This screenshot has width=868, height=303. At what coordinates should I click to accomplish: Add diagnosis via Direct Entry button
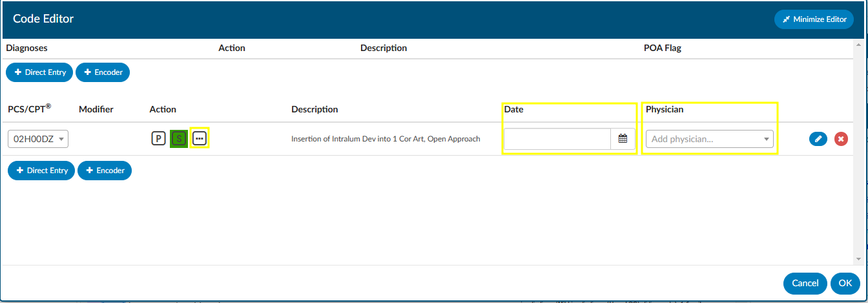point(39,72)
